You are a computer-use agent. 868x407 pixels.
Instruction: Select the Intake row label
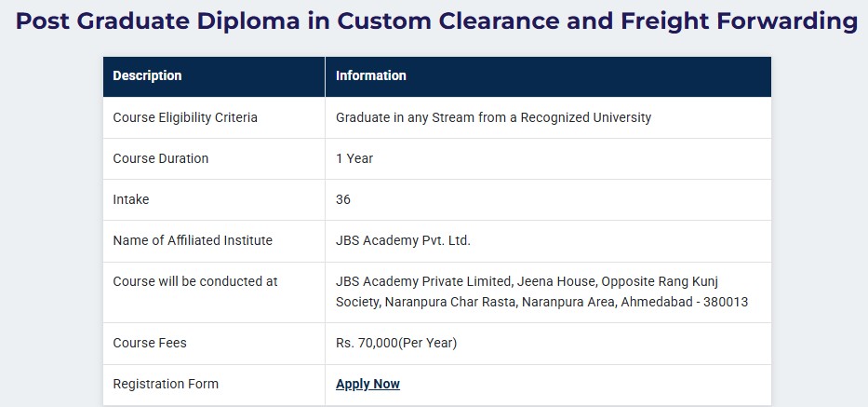pyautogui.click(x=130, y=199)
